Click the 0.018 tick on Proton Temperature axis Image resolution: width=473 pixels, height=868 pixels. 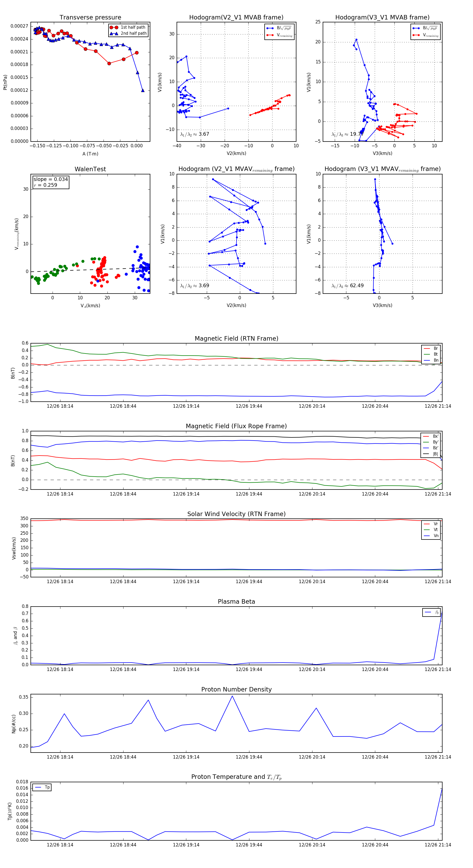point(22,782)
